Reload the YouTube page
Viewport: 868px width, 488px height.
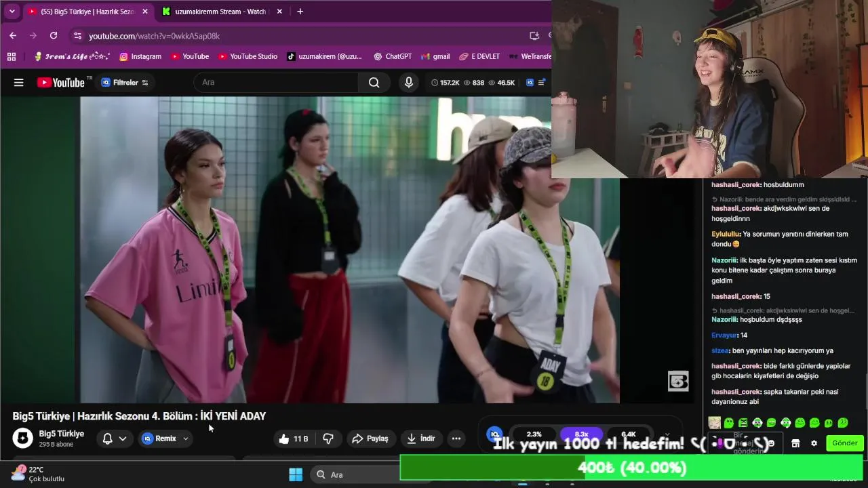(54, 36)
